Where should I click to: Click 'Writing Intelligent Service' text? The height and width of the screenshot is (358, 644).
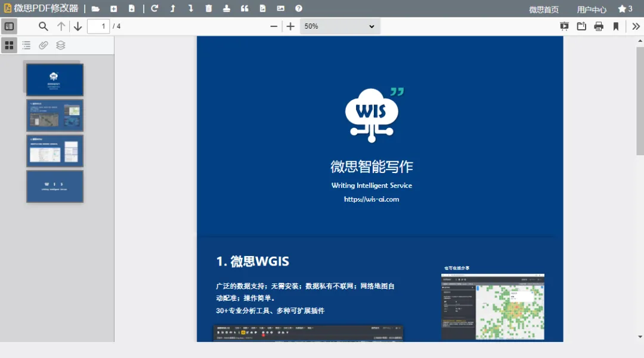[371, 186]
